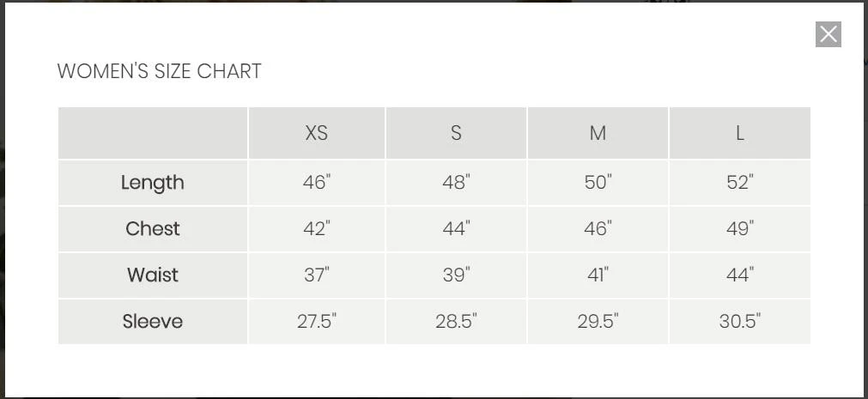
Task: Click the Chest row label
Action: [153, 229]
